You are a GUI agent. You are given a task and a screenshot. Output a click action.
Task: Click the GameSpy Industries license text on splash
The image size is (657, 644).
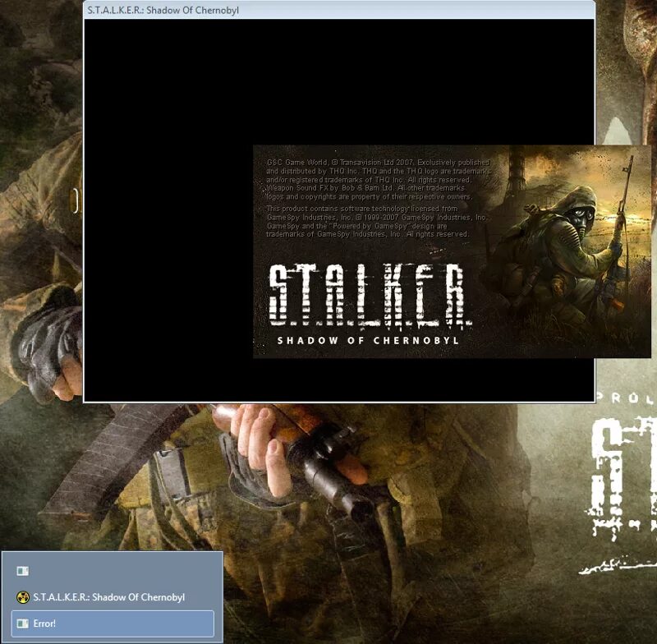[376, 221]
